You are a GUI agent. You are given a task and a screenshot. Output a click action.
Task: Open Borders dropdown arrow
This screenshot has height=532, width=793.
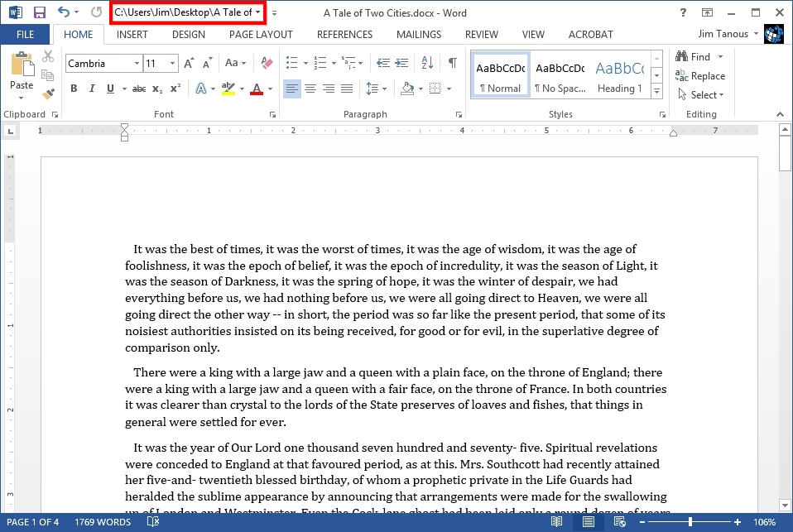point(449,89)
